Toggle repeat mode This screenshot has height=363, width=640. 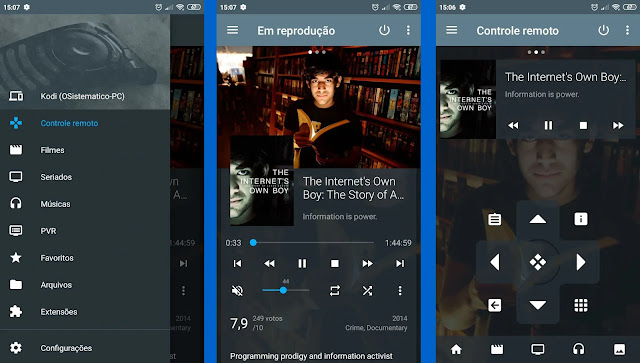pos(335,291)
